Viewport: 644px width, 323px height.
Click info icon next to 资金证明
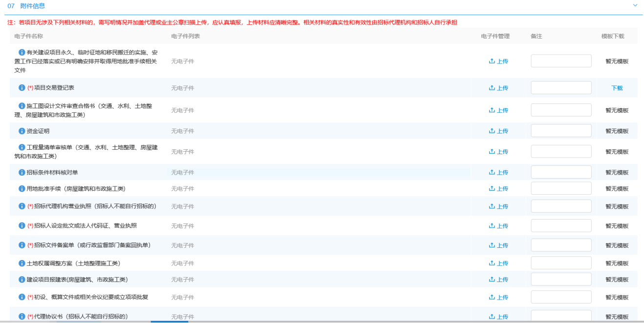[x=22, y=131]
